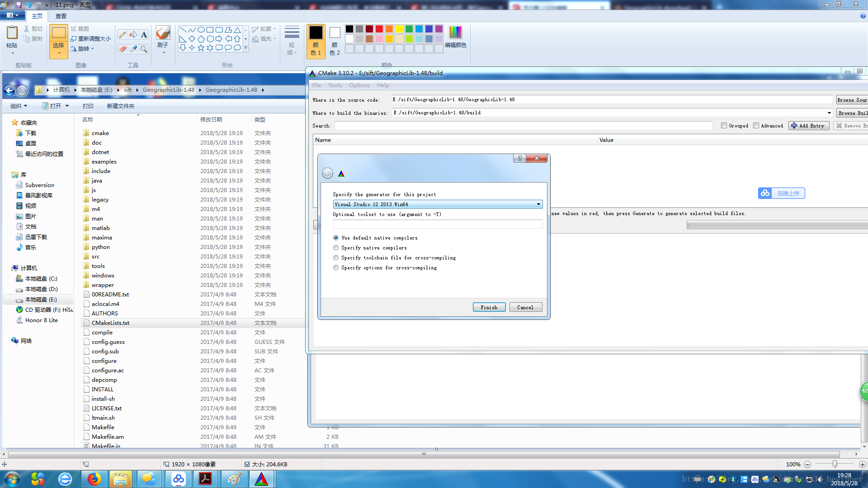This screenshot has width=868, height=488.
Task: Click the Add Entry button
Action: [x=809, y=126]
